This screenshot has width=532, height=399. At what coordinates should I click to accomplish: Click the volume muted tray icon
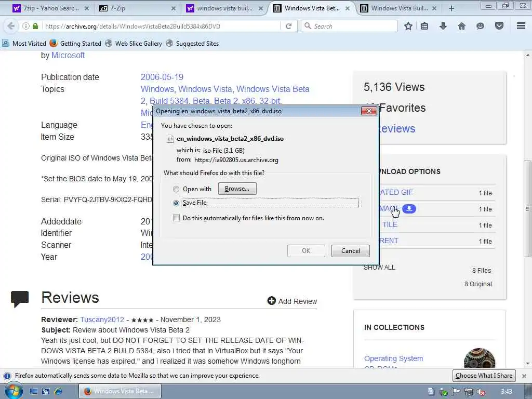pos(481,392)
